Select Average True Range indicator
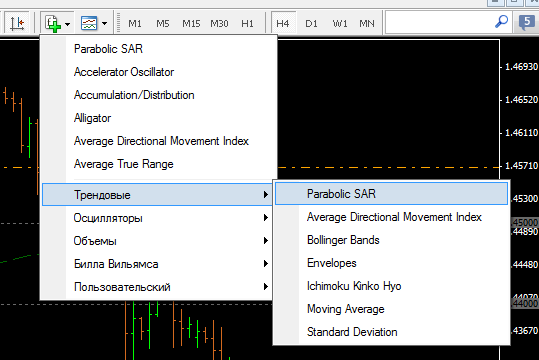Screen dimensions: 539x360 159,164
